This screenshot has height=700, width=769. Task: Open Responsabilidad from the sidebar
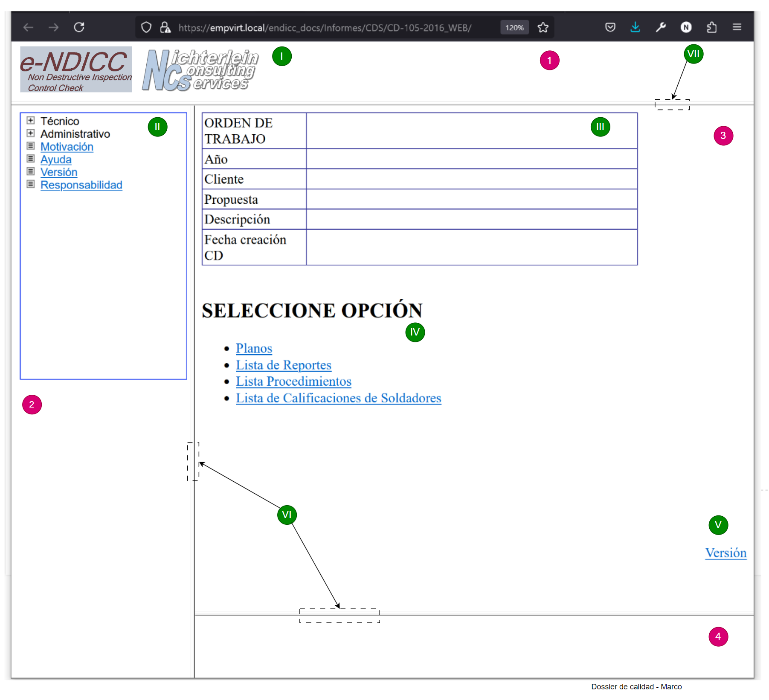(x=81, y=185)
